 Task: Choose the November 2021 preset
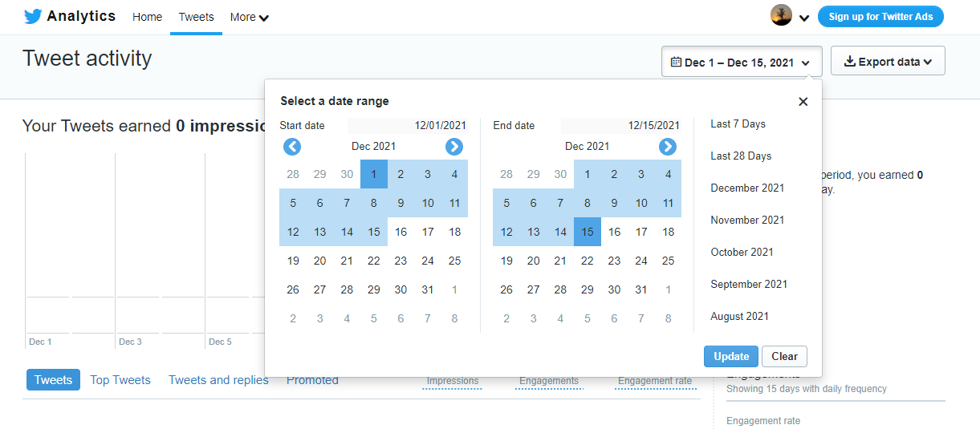pyautogui.click(x=747, y=220)
